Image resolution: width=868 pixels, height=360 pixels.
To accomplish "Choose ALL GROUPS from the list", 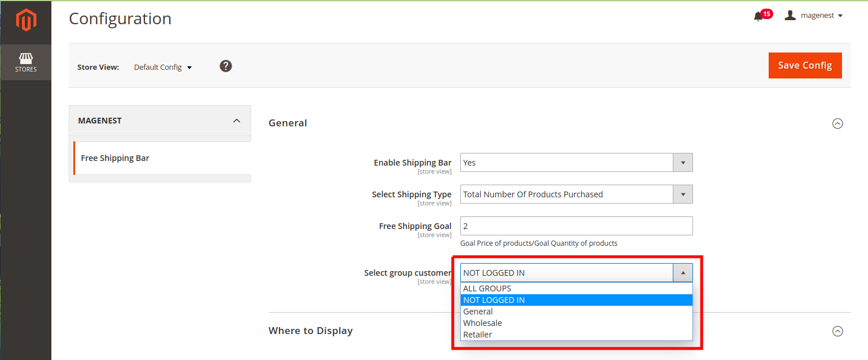I will click(487, 288).
